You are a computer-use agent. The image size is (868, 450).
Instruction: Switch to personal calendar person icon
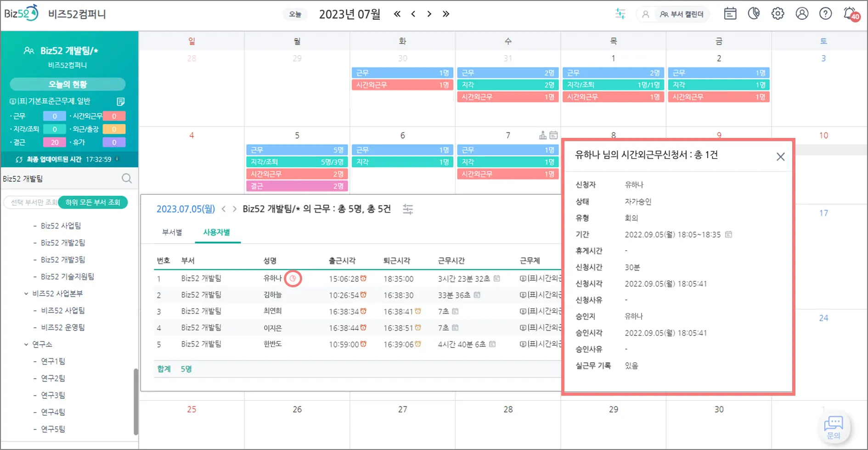645,14
